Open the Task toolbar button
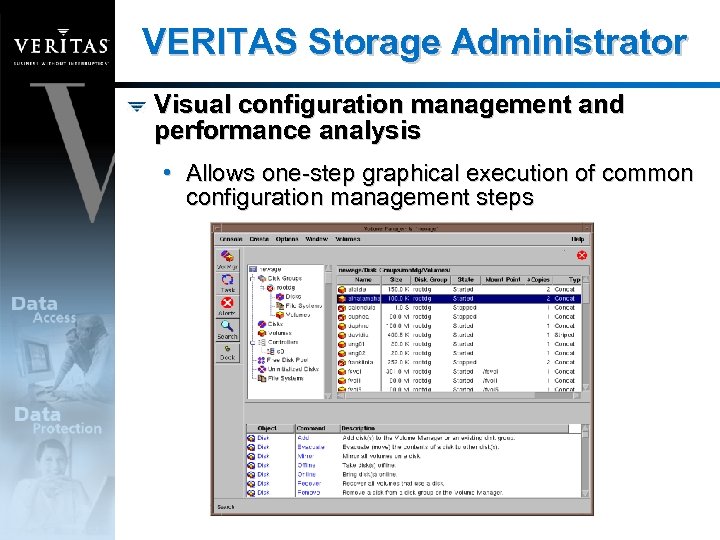Screen dimensions: 720x540 [227, 283]
